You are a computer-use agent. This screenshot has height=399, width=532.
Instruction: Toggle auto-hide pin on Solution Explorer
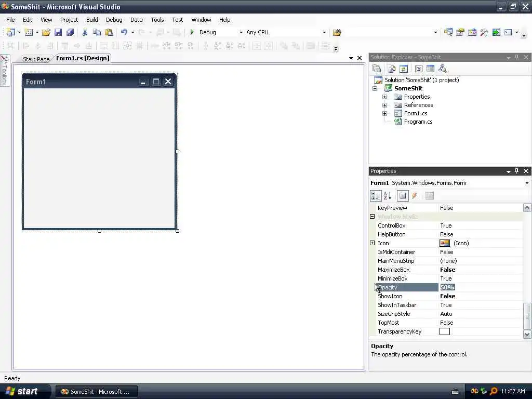517,57
